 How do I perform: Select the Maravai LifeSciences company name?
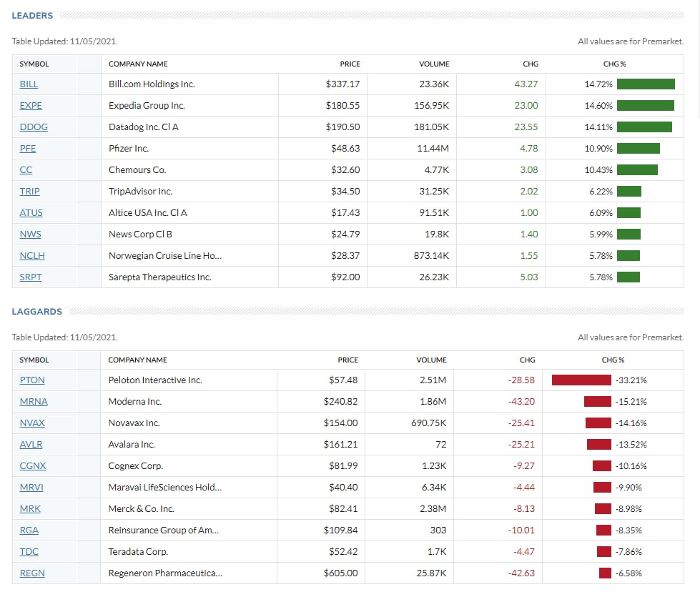tap(165, 487)
